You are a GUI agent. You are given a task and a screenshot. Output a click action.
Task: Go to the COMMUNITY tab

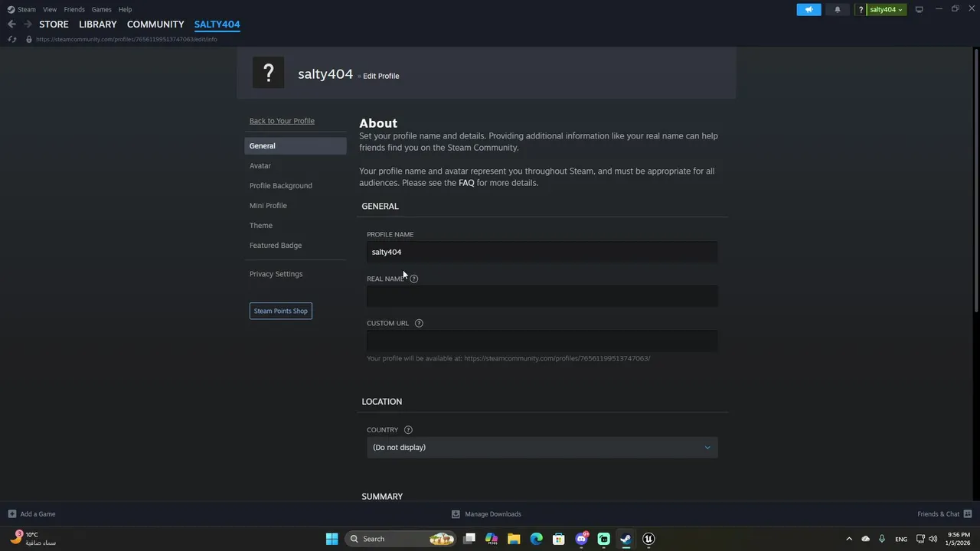(x=155, y=24)
